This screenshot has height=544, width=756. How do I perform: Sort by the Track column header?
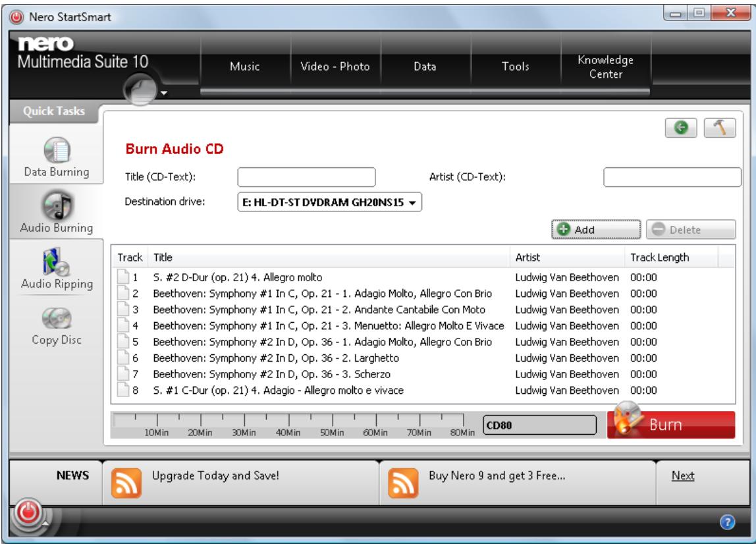(x=130, y=258)
